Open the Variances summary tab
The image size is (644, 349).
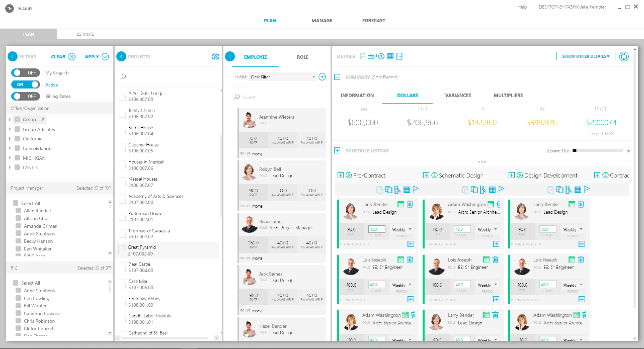click(x=458, y=95)
